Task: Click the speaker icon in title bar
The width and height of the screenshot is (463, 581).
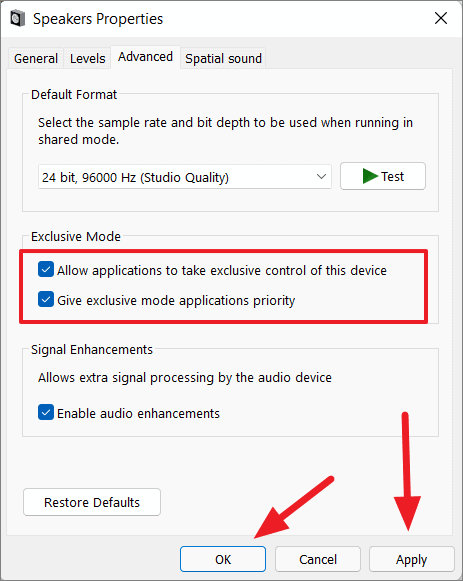Action: pos(17,19)
